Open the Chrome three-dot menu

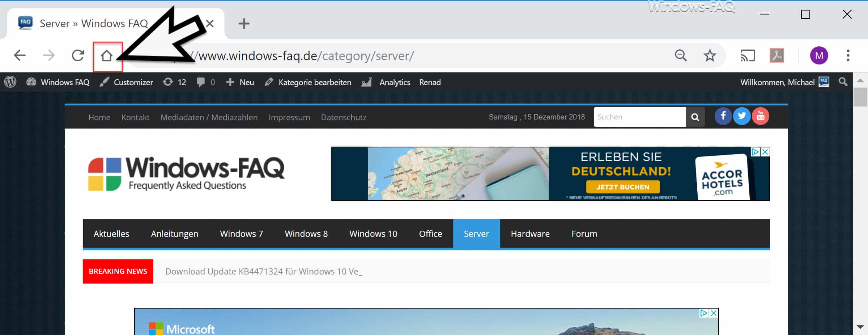(848, 55)
